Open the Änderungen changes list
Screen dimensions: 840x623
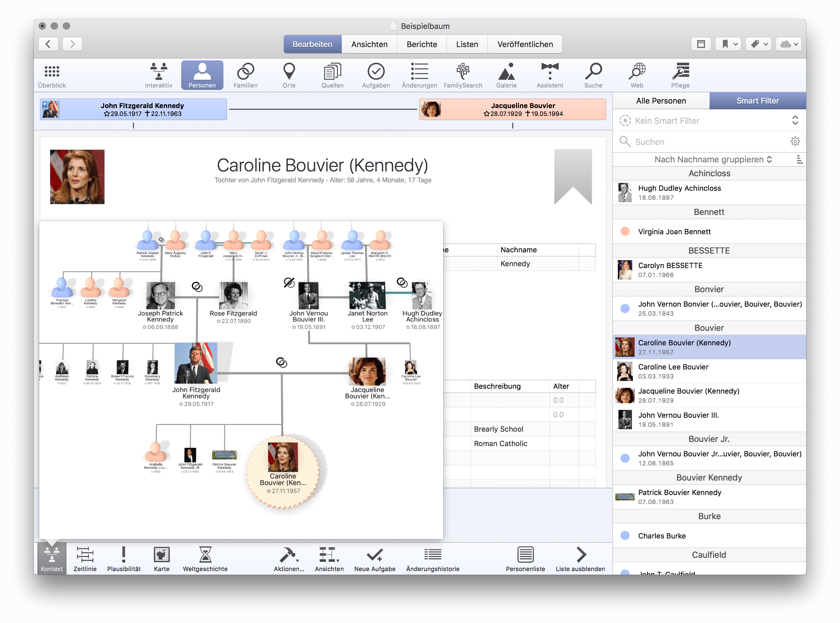pos(419,75)
